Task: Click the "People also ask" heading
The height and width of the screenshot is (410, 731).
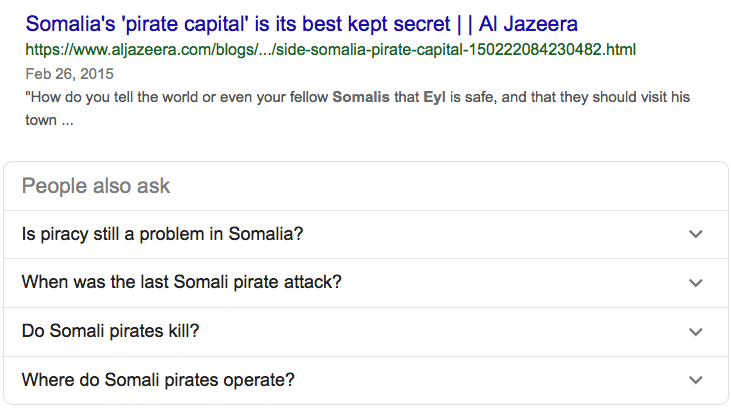Action: click(96, 186)
